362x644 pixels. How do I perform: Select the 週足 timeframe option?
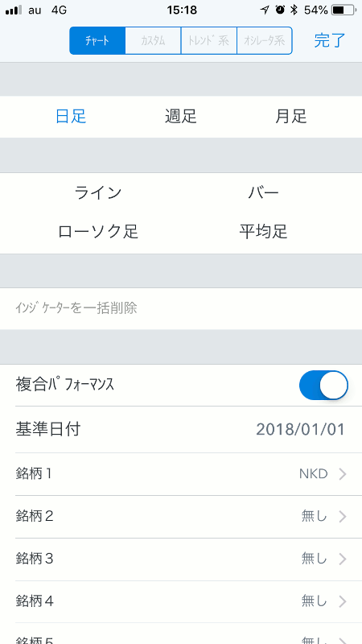(x=181, y=117)
